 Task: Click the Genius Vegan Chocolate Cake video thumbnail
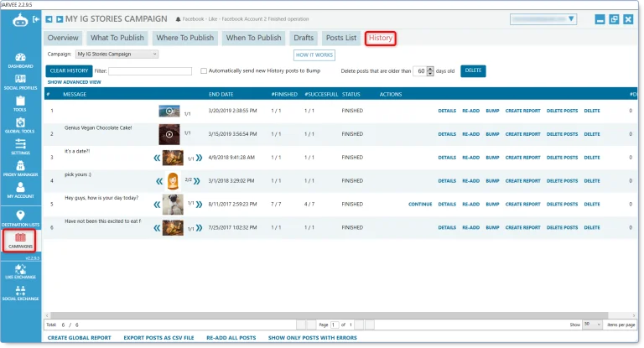click(169, 133)
